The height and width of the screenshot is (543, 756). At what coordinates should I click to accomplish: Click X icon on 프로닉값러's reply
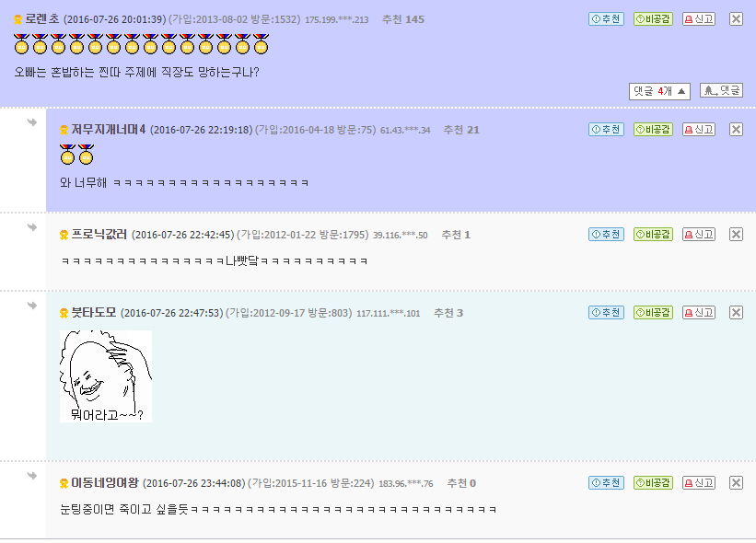[736, 235]
